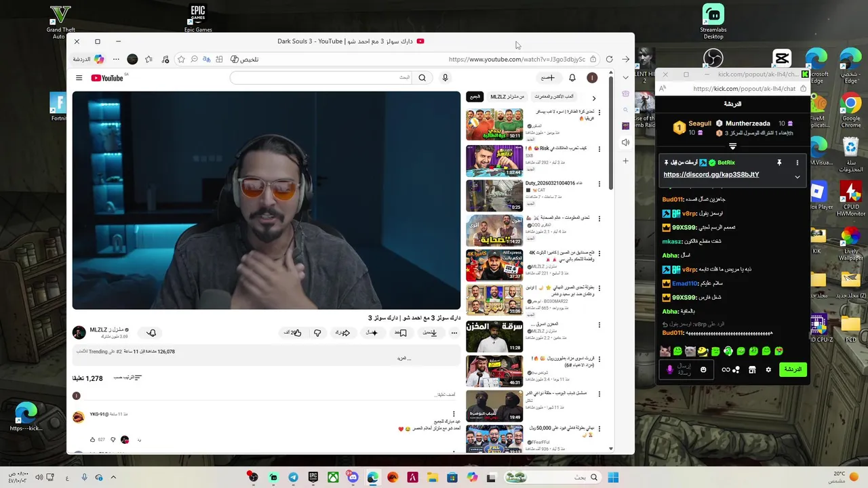Viewport: 868px width, 488px height.
Task: Open the Kick shop storefront icon
Action: [751, 369]
